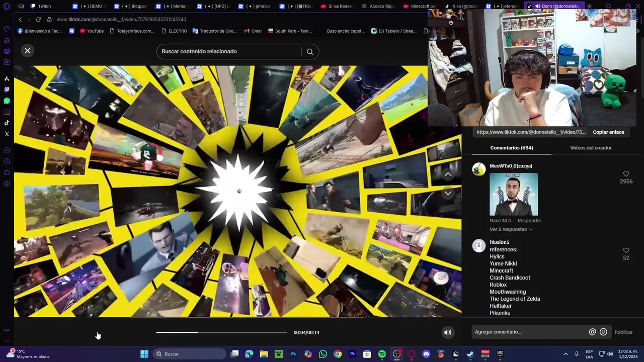Open MeoWTa0_0(zuzya) profile avatar

(479, 169)
